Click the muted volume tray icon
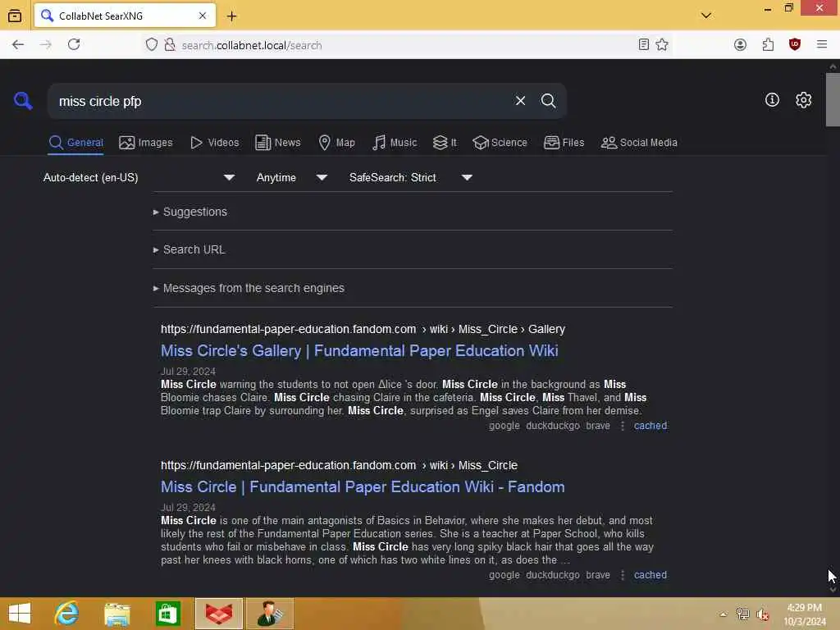 [763, 614]
